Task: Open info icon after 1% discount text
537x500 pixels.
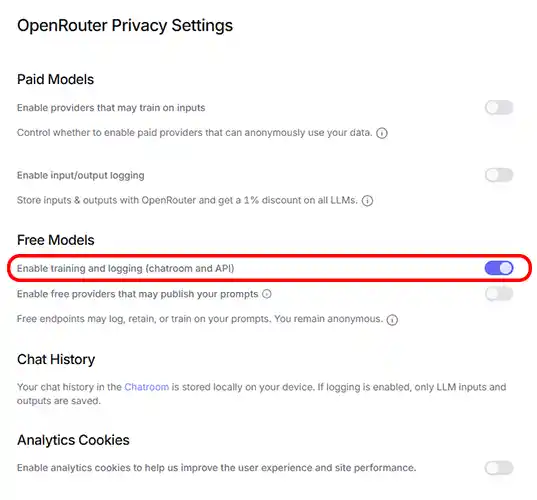Action: pos(367,200)
